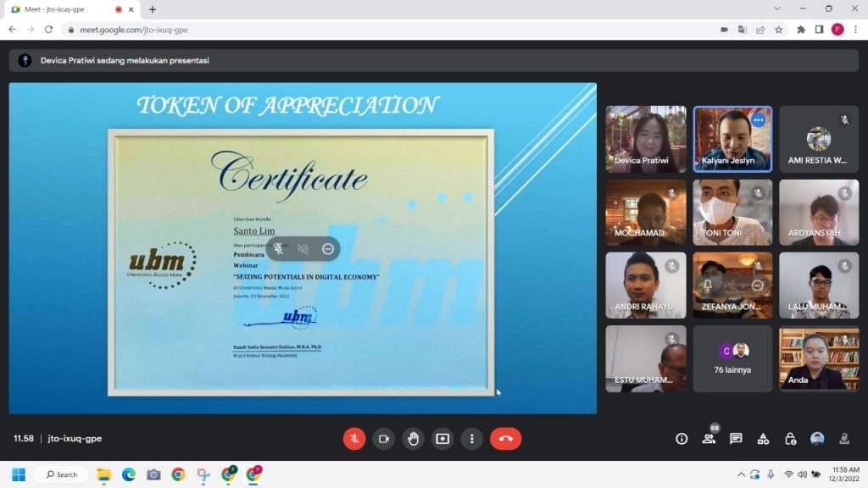Open the activities shapes icon

[763, 439]
